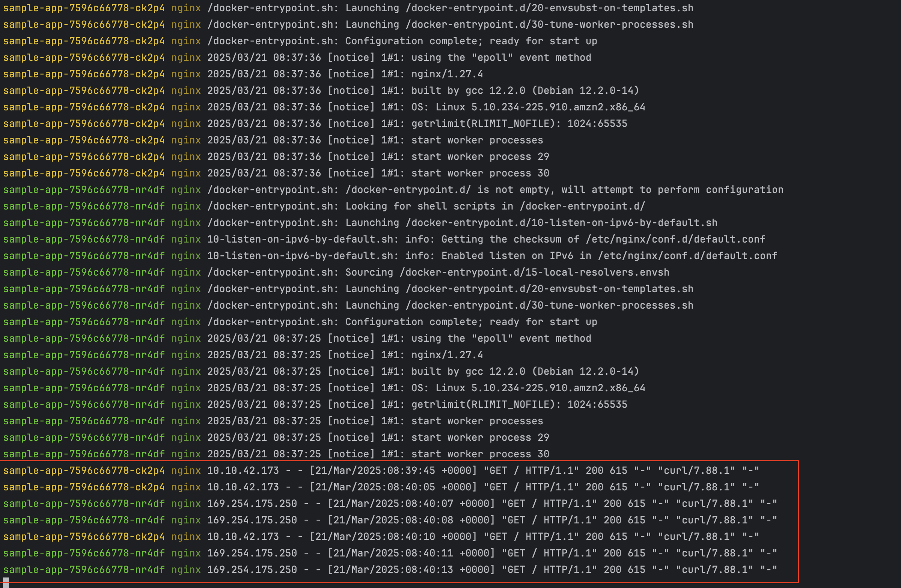Click "start worker process 29" at 08:37:25
Image resolution: width=901 pixels, height=588 pixels.
[x=480, y=438]
